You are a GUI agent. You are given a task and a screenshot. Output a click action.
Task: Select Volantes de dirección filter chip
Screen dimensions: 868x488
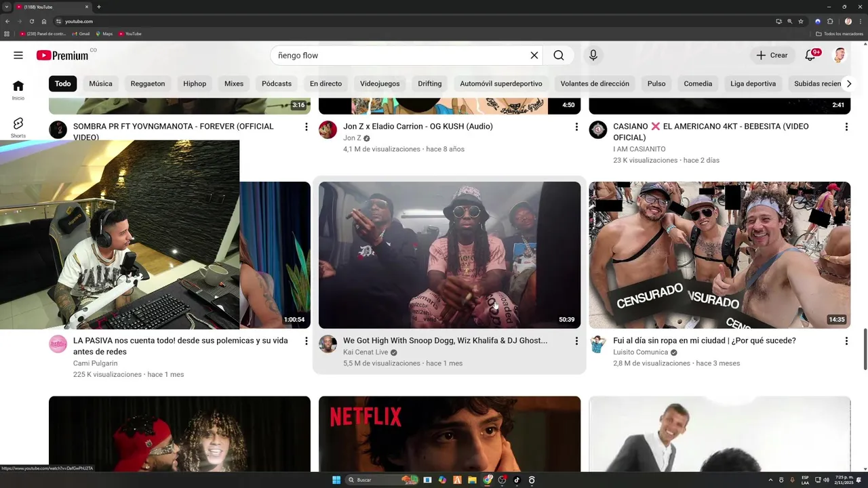point(595,84)
